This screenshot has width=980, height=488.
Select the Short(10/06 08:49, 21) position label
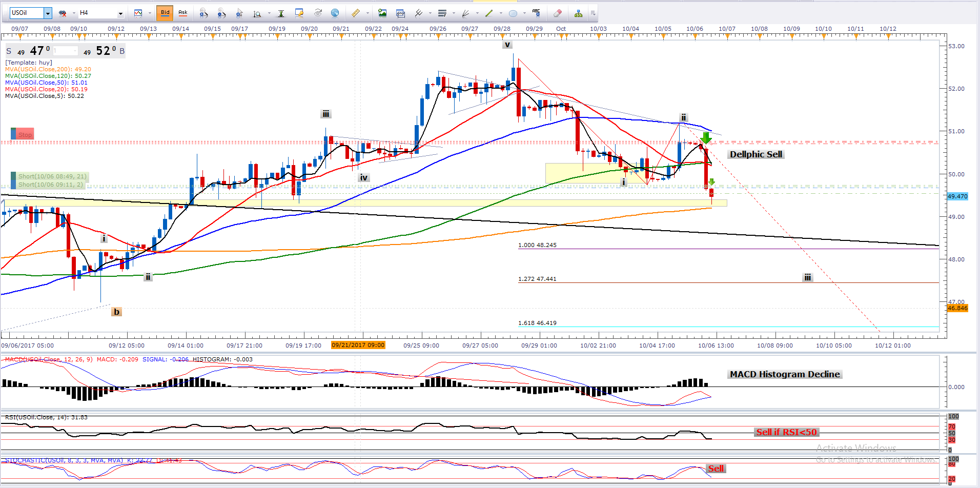52,176
